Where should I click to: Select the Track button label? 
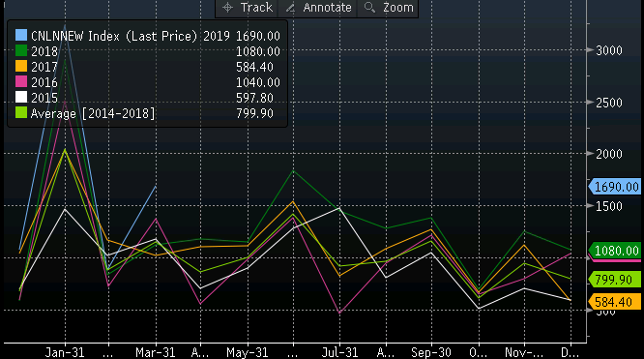coord(256,8)
